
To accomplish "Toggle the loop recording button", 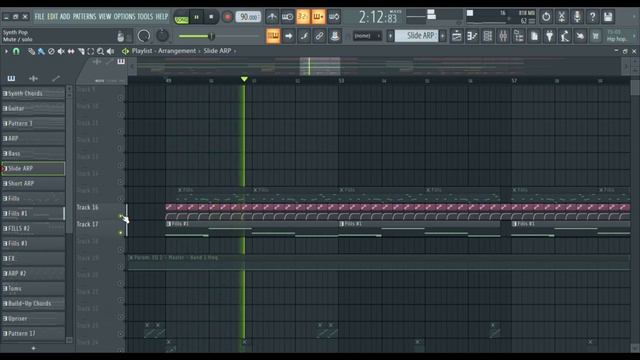I will (334, 17).
